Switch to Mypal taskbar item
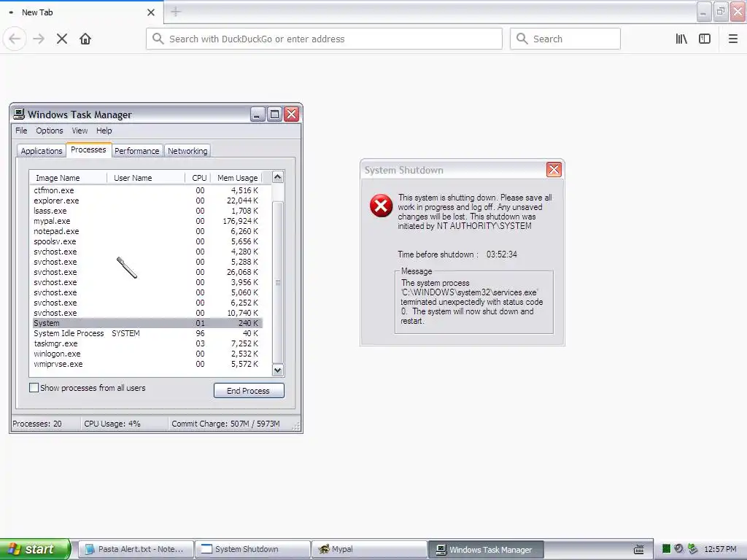The height and width of the screenshot is (560, 747). [369, 549]
